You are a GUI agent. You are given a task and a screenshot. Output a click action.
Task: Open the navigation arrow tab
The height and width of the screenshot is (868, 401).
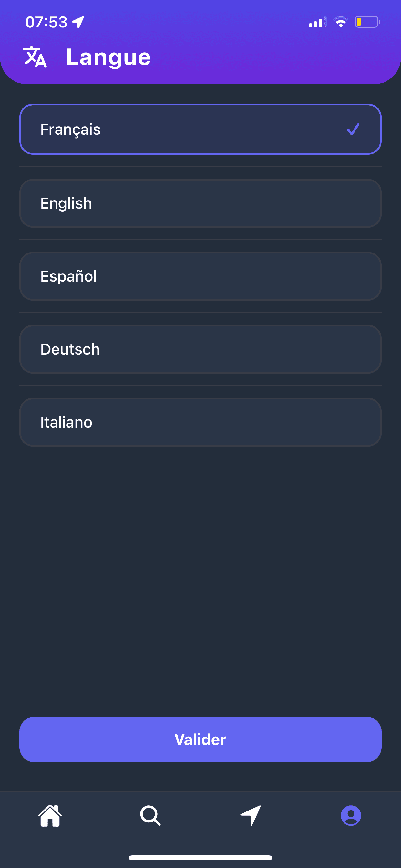tap(251, 815)
